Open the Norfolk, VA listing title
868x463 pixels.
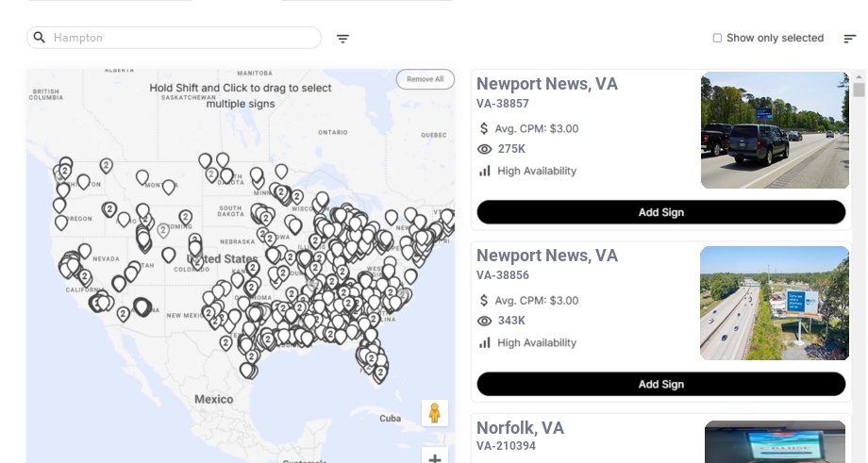coord(520,428)
